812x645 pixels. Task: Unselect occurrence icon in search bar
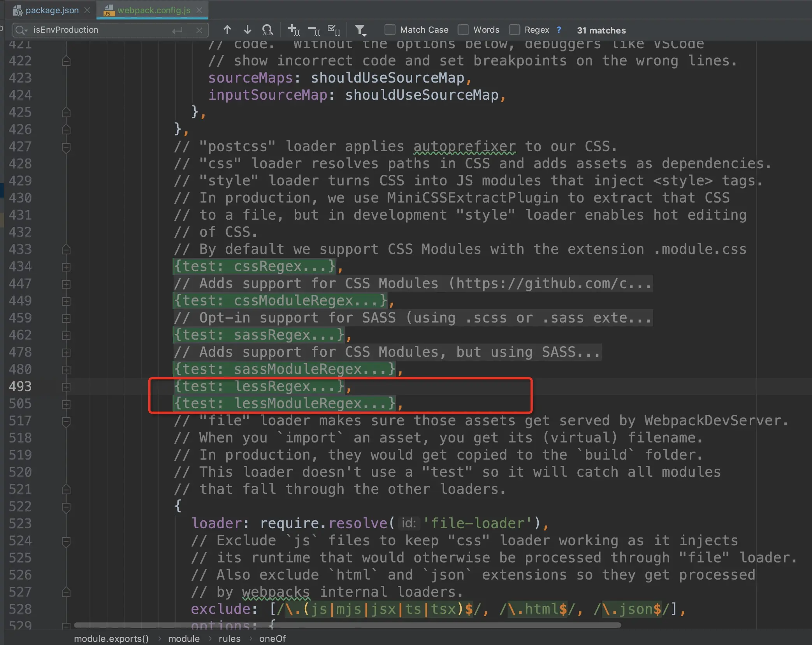[314, 30]
